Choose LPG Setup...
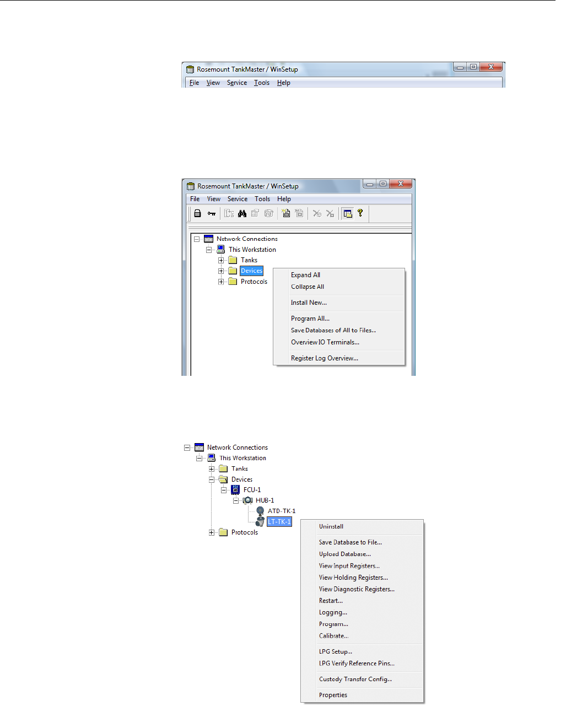The image size is (566, 728). [362, 651]
